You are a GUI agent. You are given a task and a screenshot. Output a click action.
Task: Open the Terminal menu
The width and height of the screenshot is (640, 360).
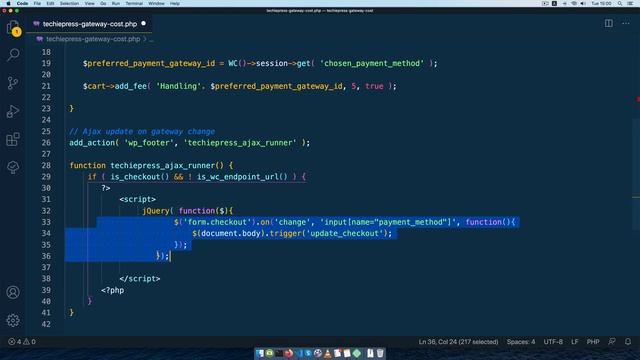click(x=134, y=3)
